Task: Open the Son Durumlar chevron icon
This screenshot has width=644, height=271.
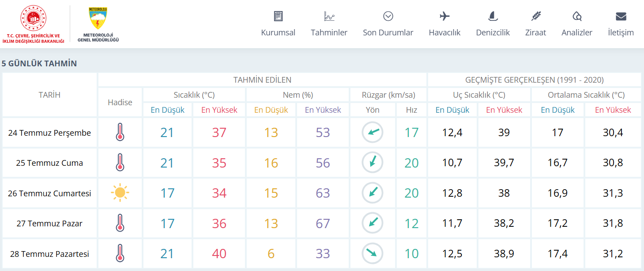Action: pos(388,16)
